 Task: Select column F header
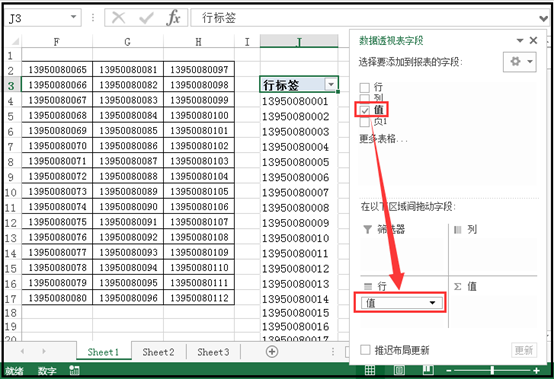point(57,42)
